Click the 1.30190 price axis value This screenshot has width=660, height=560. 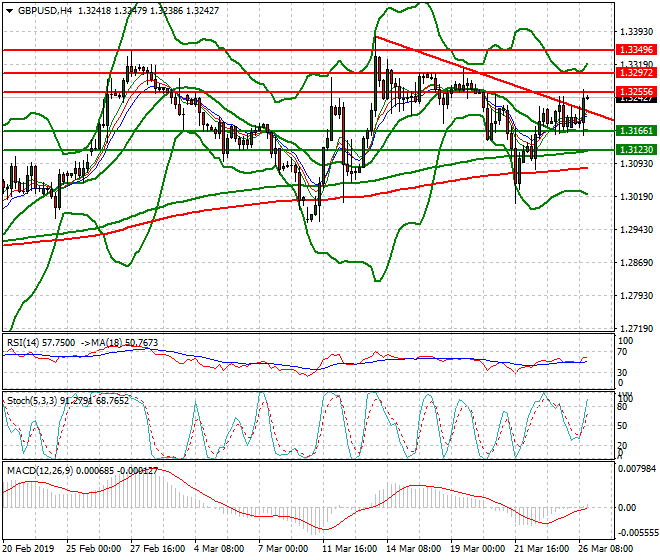point(636,196)
